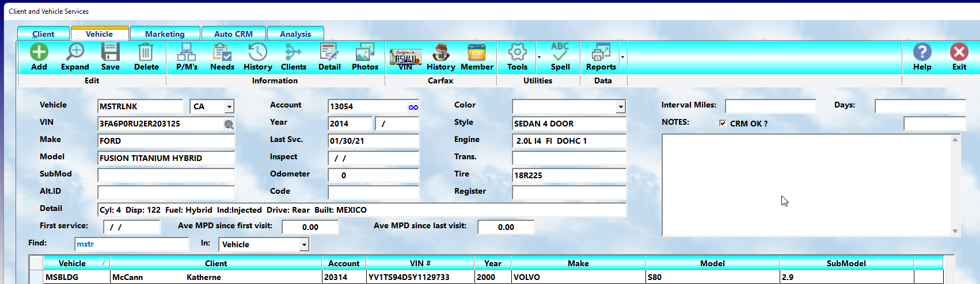This screenshot has height=284, width=980.
Task: Click the Client column header
Action: 216,263
